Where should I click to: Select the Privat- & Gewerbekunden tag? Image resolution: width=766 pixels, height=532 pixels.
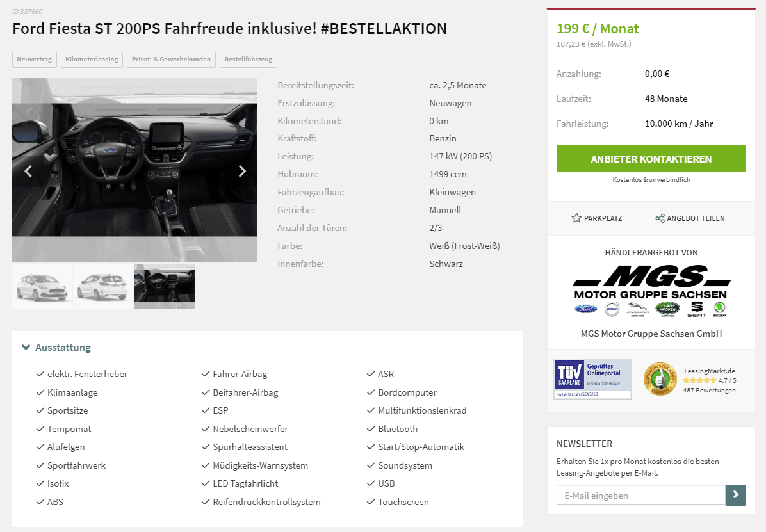(x=171, y=60)
